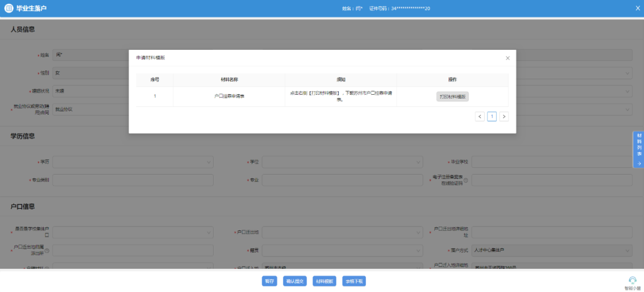The height and width of the screenshot is (292, 644).
Task: Select page 1 in the pagination
Action: point(491,116)
